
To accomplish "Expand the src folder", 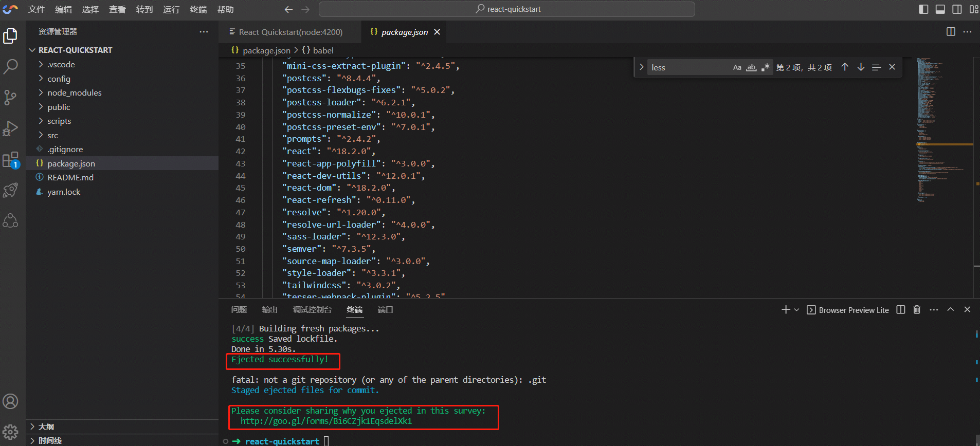I will [122, 135].
